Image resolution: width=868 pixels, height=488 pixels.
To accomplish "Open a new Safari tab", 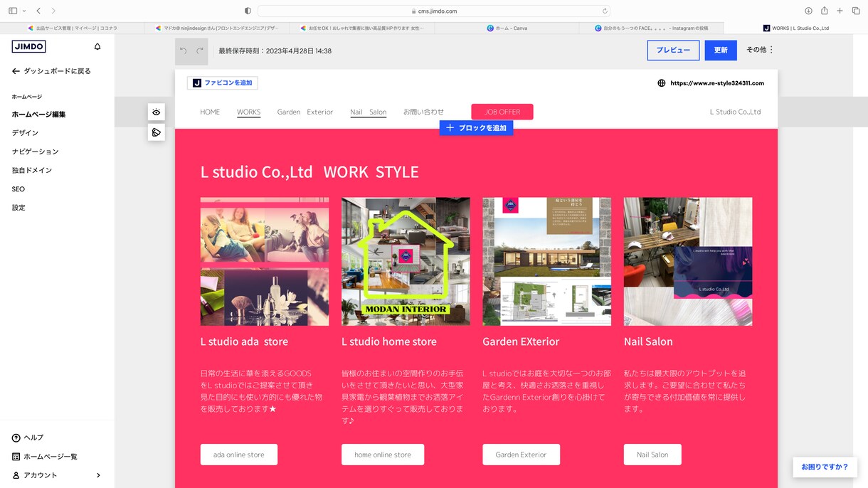I will (x=840, y=11).
